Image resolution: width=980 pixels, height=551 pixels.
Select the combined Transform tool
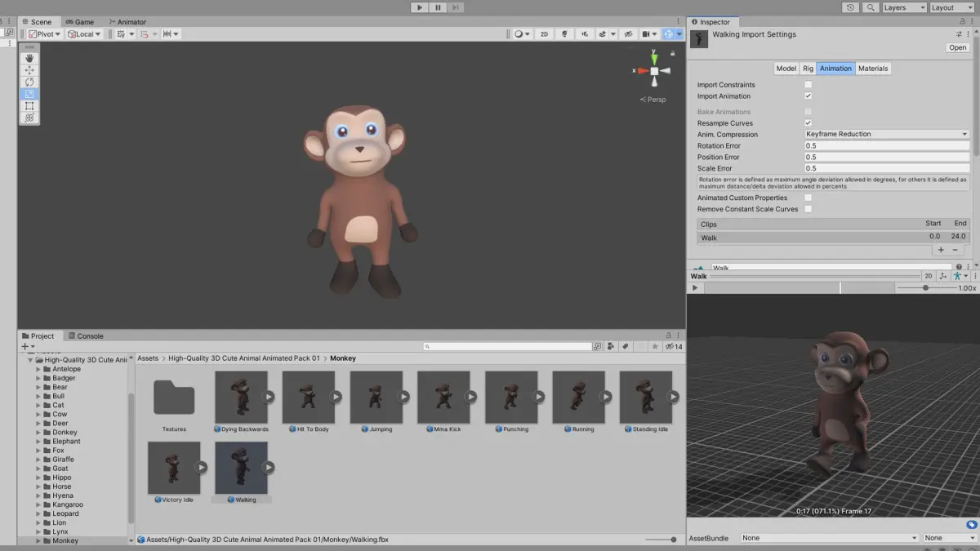point(29,118)
